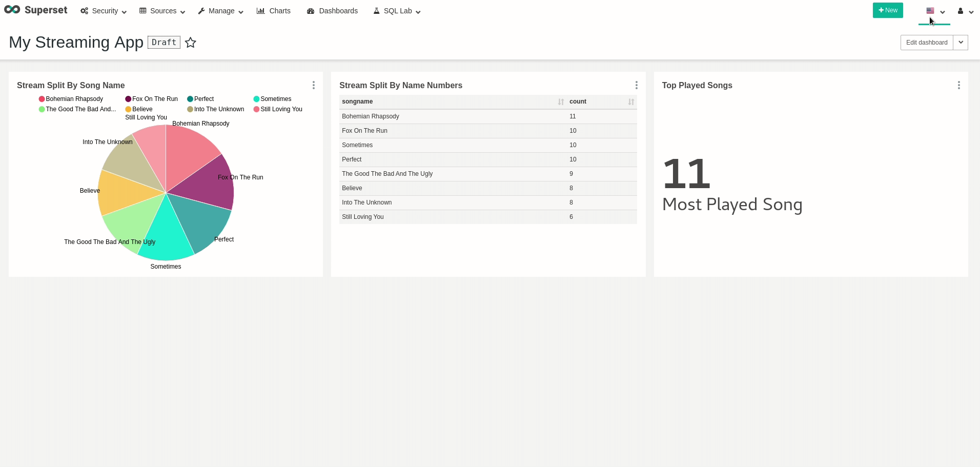
Task: Expand the arrow next to Edit dashboard
Action: click(x=961, y=43)
